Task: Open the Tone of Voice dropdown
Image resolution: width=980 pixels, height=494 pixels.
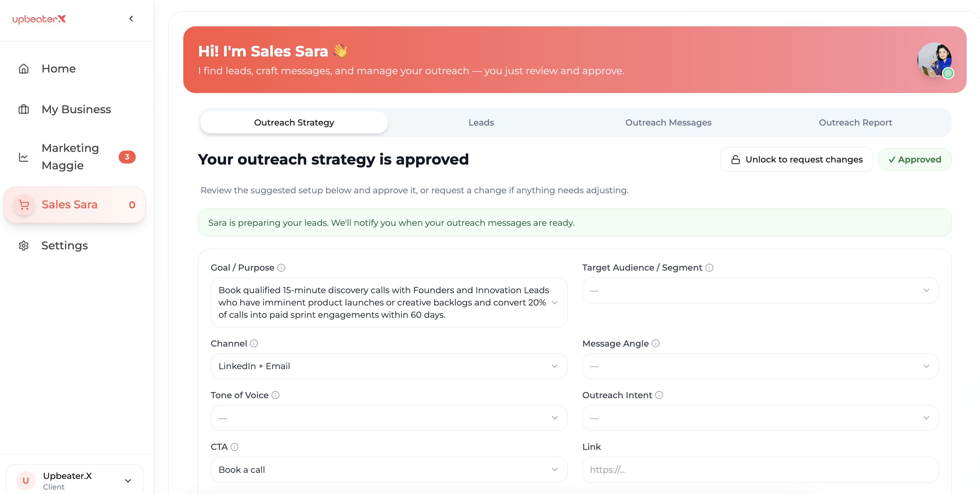Action: [389, 418]
